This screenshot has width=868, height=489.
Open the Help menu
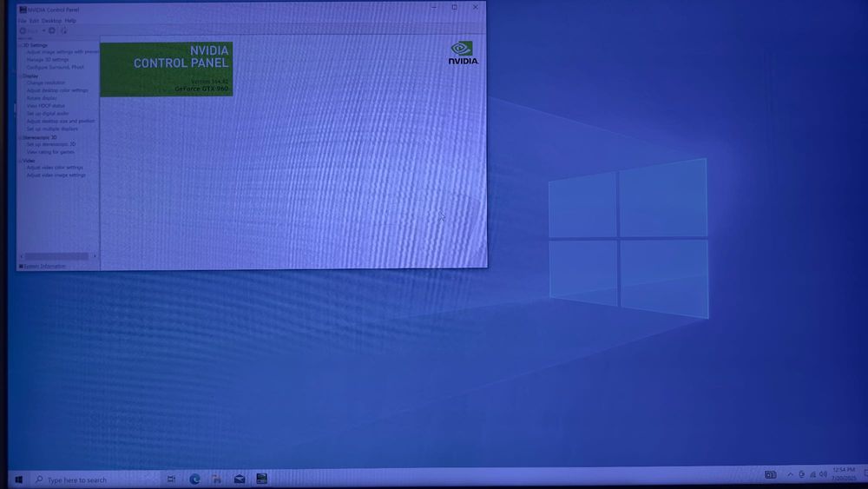70,21
